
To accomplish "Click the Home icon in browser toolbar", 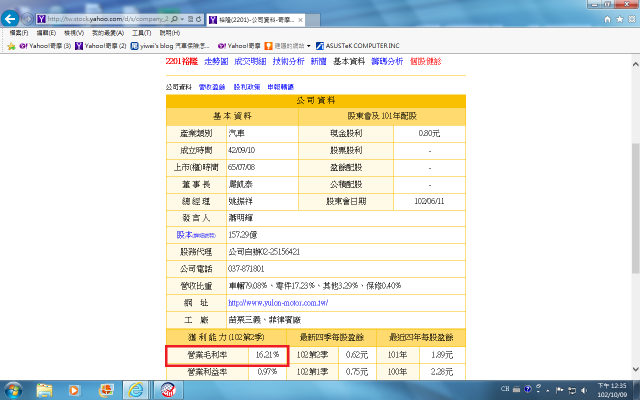I will pyautogui.click(x=607, y=19).
